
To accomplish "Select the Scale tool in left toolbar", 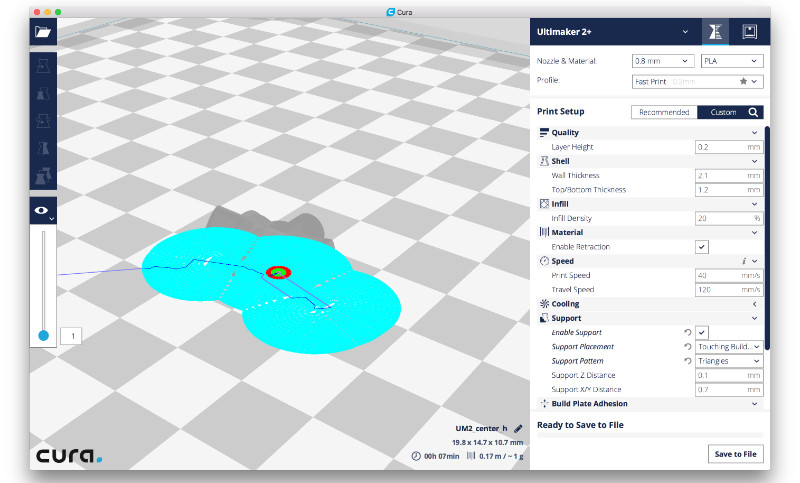I will click(43, 93).
